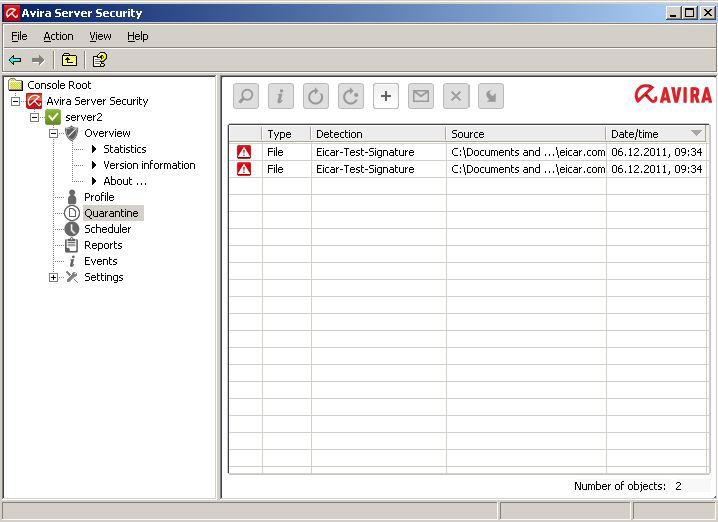Select Statistics in the tree
Viewport: 718px width, 522px height.
[125, 149]
